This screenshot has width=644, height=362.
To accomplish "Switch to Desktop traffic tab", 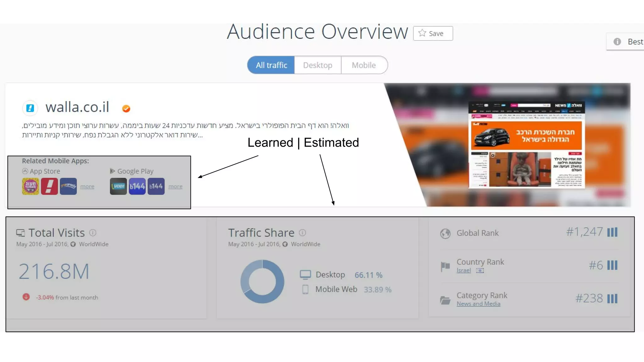I will point(318,65).
